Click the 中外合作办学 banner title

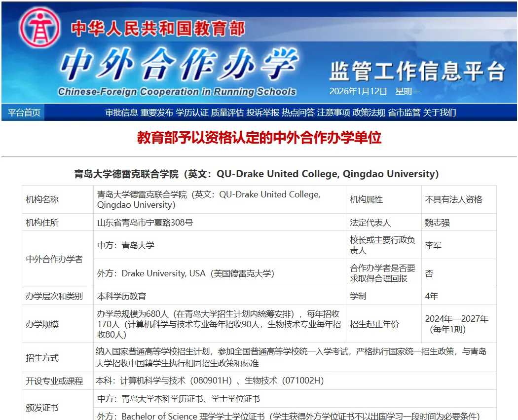click(x=180, y=64)
